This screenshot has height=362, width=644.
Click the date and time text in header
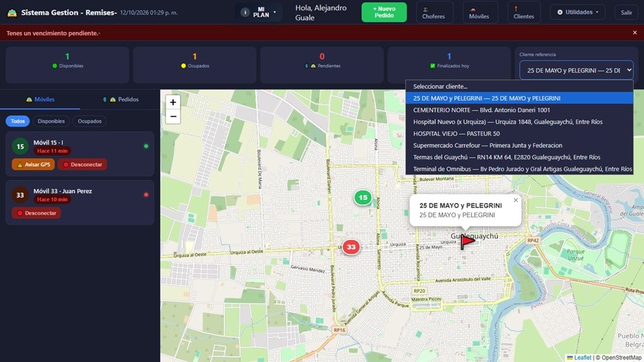149,12
